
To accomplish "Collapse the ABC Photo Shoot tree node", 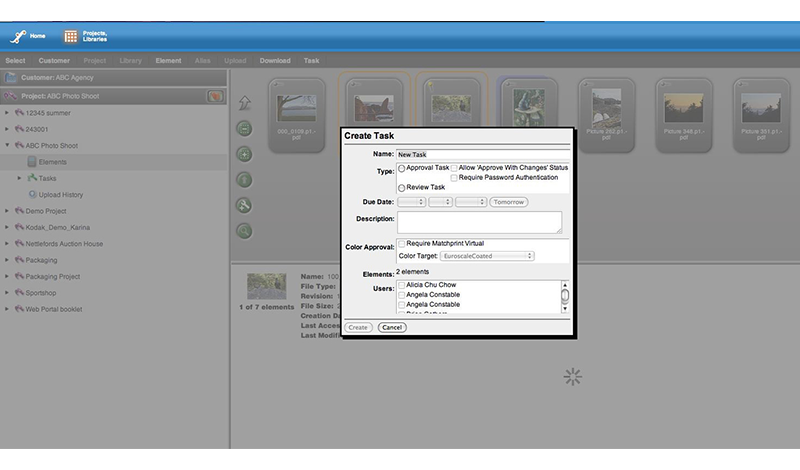I will click(7, 145).
